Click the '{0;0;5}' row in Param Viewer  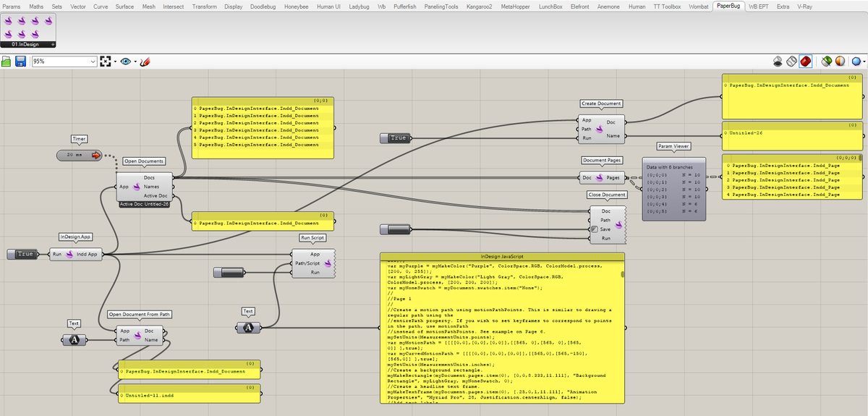tap(673, 211)
